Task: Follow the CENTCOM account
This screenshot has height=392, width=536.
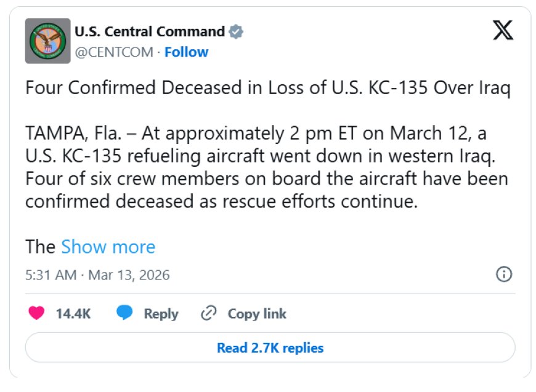Action: 186,52
